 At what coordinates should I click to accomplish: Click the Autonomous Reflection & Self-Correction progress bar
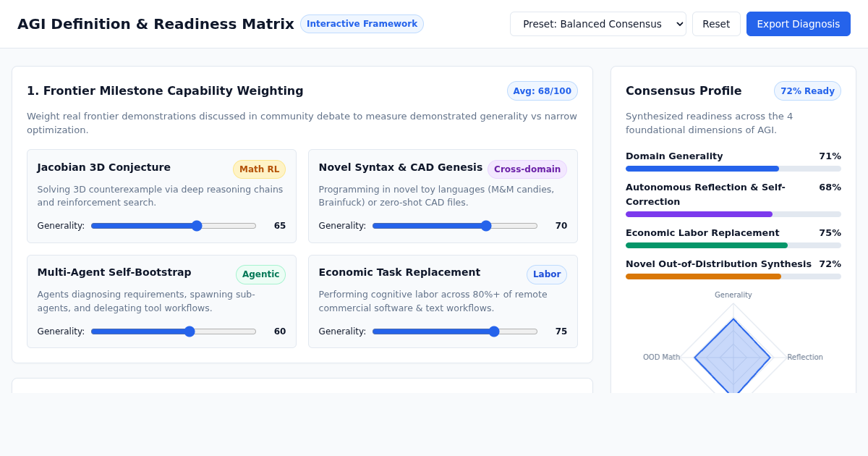point(733,214)
